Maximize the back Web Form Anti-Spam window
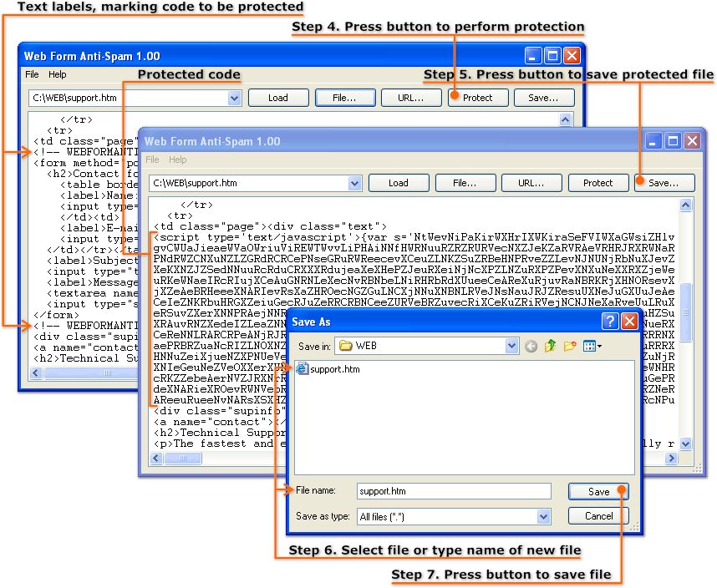Viewport: 717px width, 588px height. (552, 56)
